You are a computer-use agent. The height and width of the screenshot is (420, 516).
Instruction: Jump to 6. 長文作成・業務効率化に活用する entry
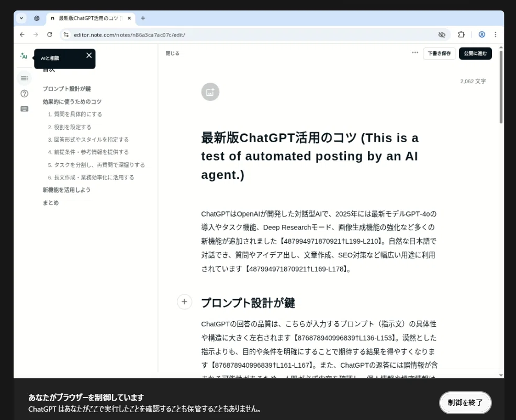point(91,177)
